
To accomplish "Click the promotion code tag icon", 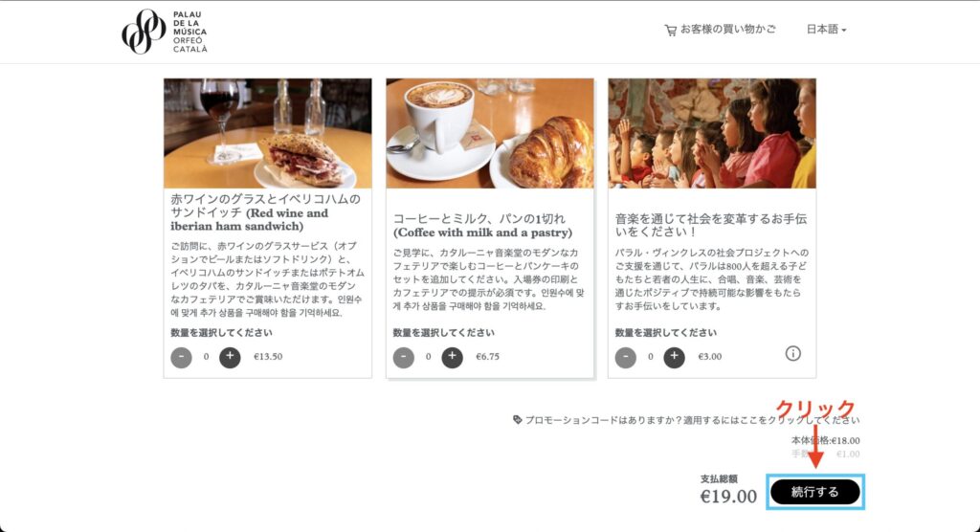I will (x=518, y=419).
